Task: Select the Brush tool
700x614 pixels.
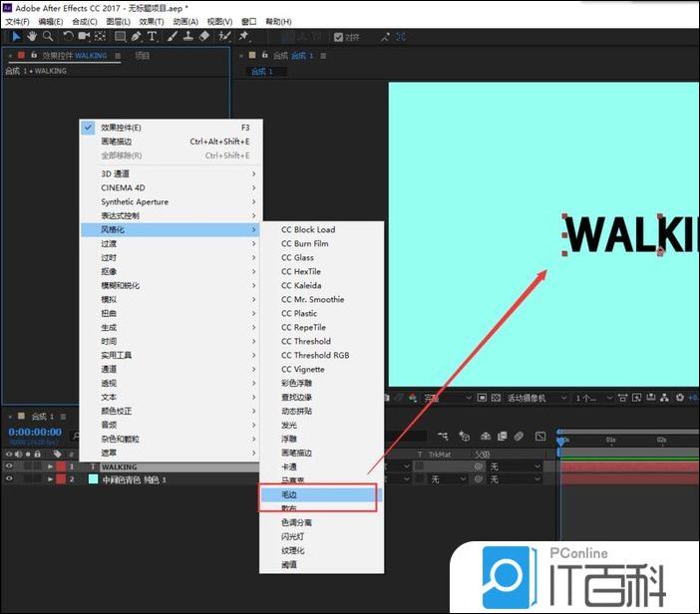Action: (x=173, y=37)
